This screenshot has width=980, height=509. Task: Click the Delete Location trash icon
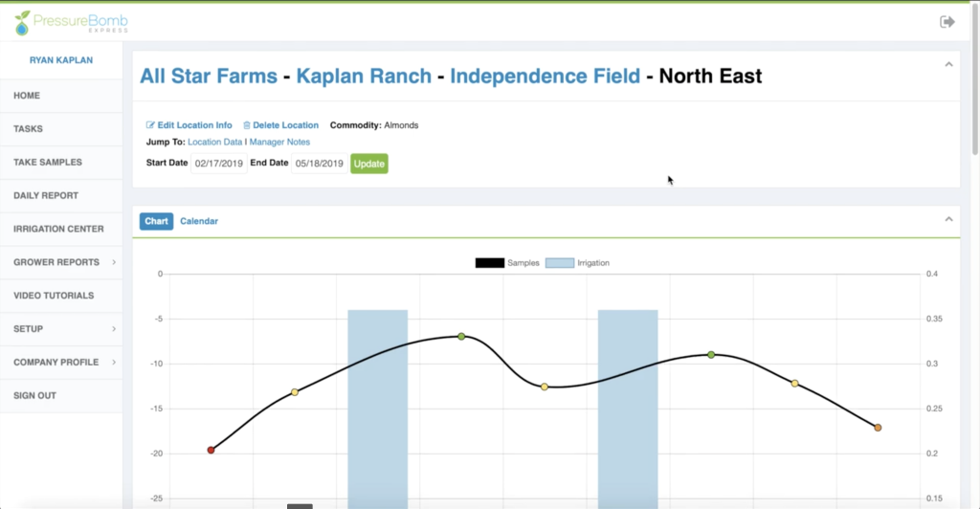tap(247, 125)
